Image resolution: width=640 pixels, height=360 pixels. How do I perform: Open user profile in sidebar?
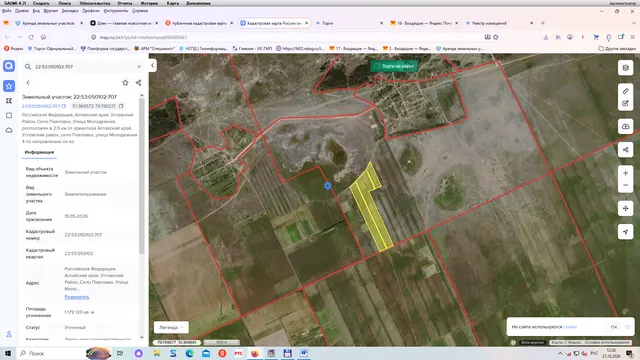[9, 334]
